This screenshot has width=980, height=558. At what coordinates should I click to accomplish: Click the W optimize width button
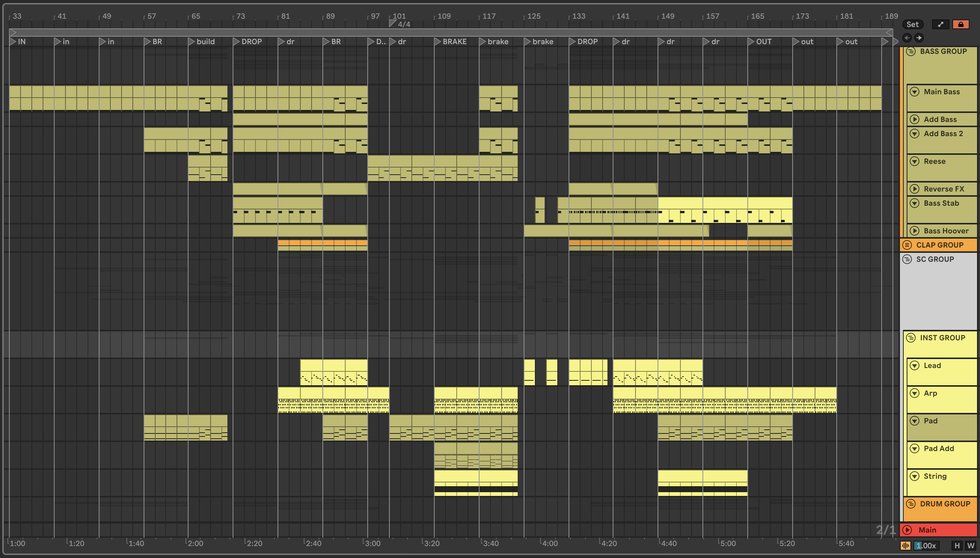pyautogui.click(x=970, y=545)
